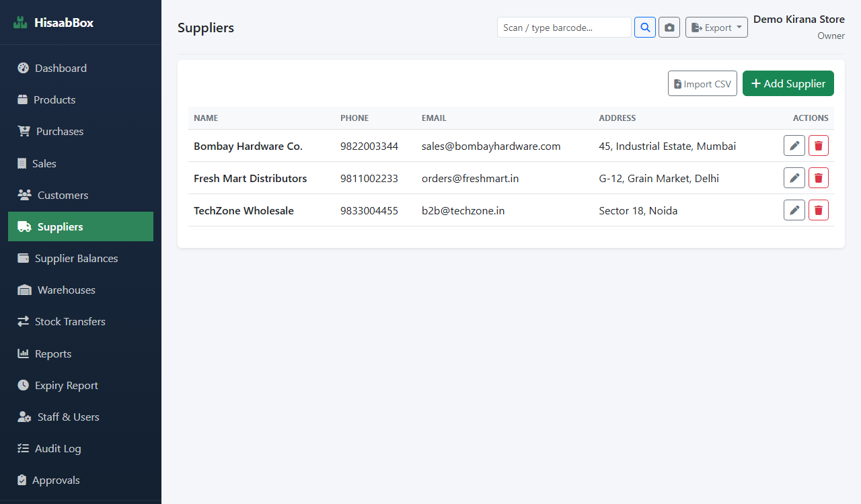Click address Sector 18, Noida
861x504 pixels.
pyautogui.click(x=638, y=210)
